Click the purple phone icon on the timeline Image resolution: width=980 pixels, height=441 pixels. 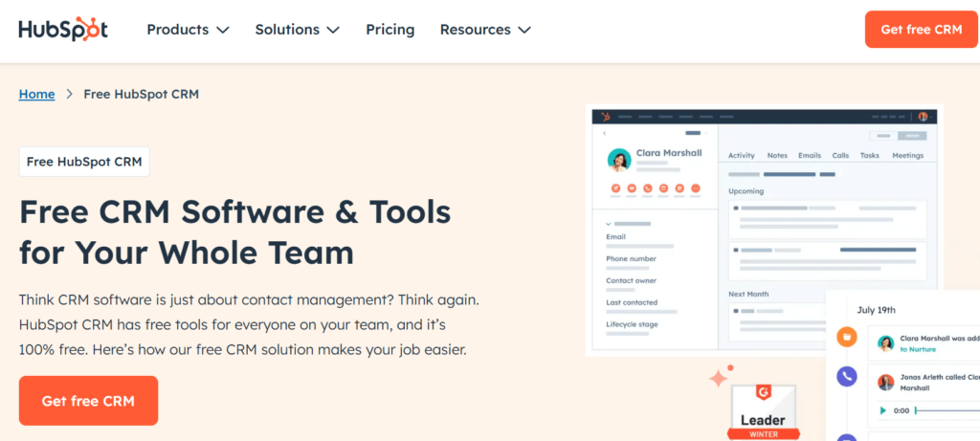(x=846, y=376)
